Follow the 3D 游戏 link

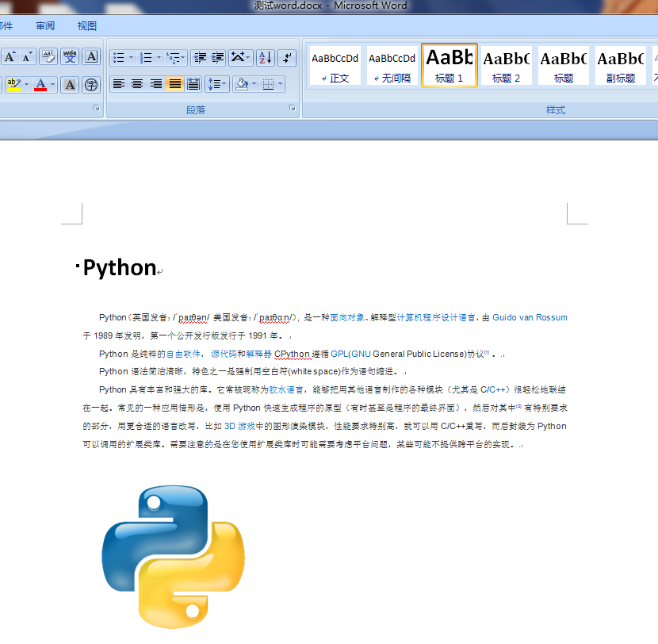[x=239, y=426]
